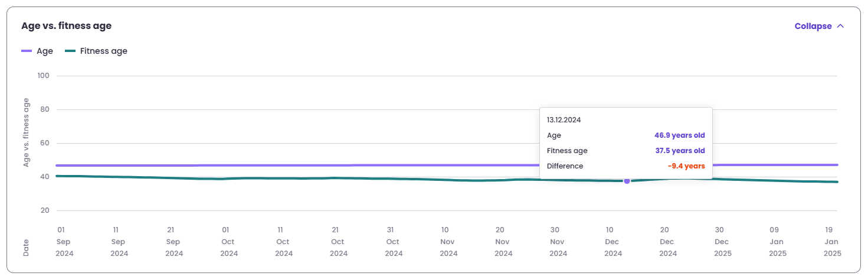The height and width of the screenshot is (279, 868).
Task: Select the 10 Dec 2024 axis tick label
Action: coord(613,241)
